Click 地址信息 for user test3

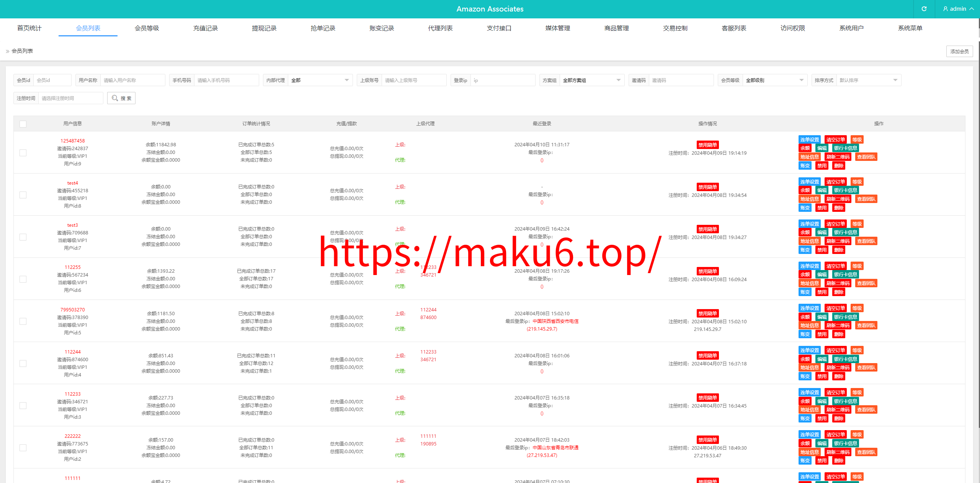click(x=810, y=241)
